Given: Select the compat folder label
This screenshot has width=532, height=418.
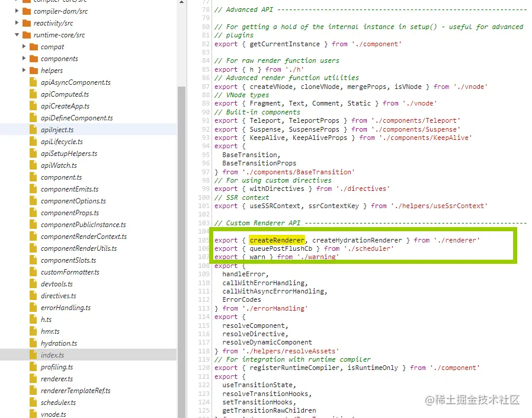Looking at the screenshot, I should [x=52, y=47].
